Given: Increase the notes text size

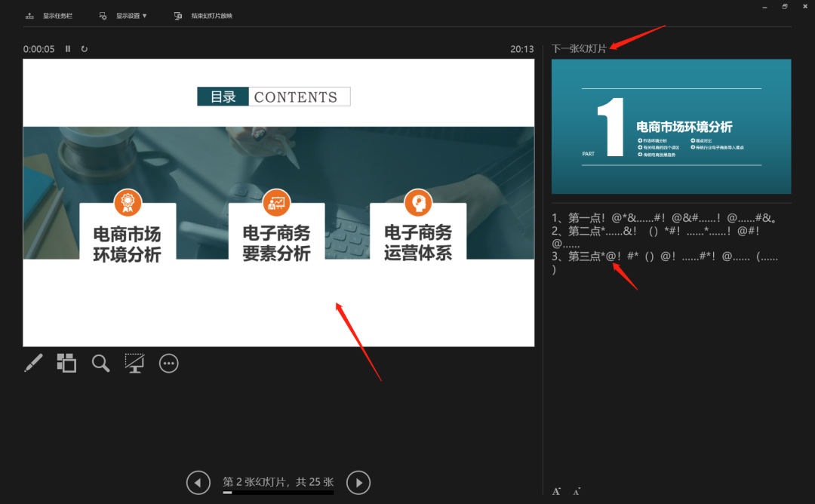Looking at the screenshot, I should point(556,491).
